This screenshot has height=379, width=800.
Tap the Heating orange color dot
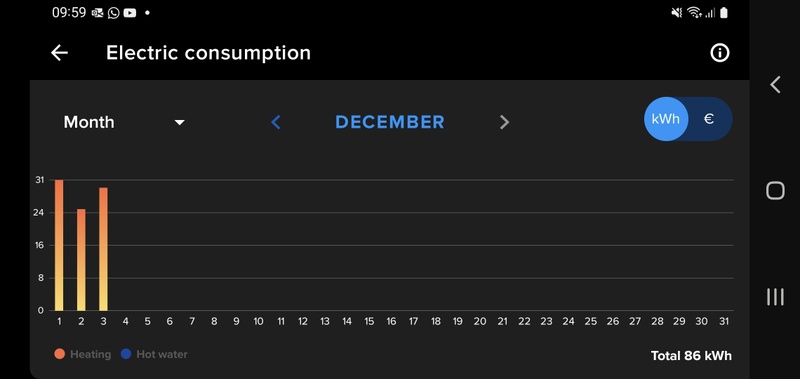coord(60,354)
